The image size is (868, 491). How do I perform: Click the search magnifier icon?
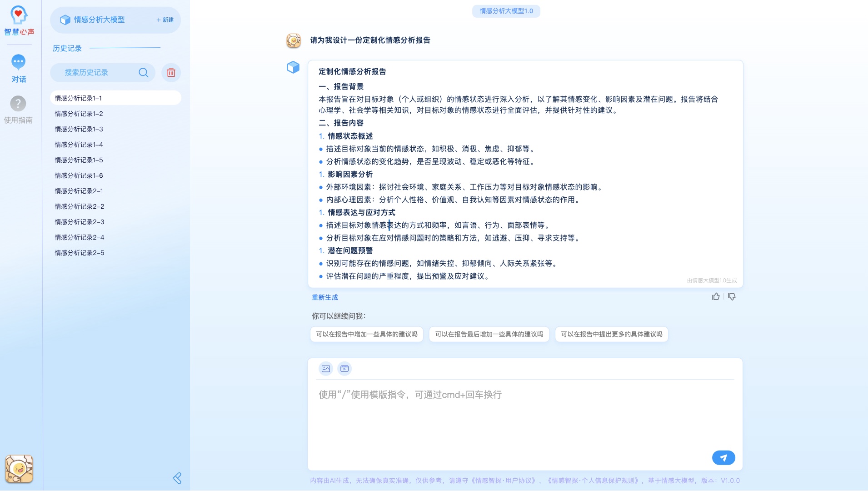(144, 73)
